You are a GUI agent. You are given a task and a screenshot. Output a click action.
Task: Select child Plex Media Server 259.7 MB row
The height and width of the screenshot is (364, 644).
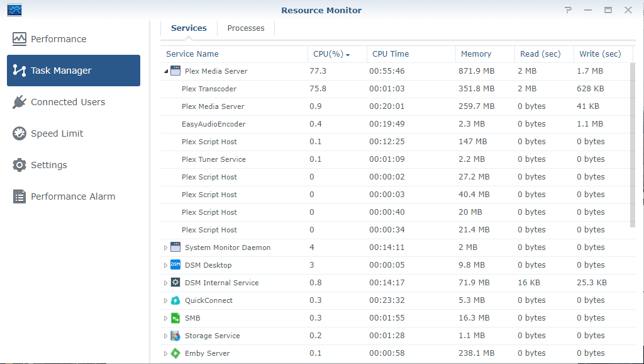395,106
